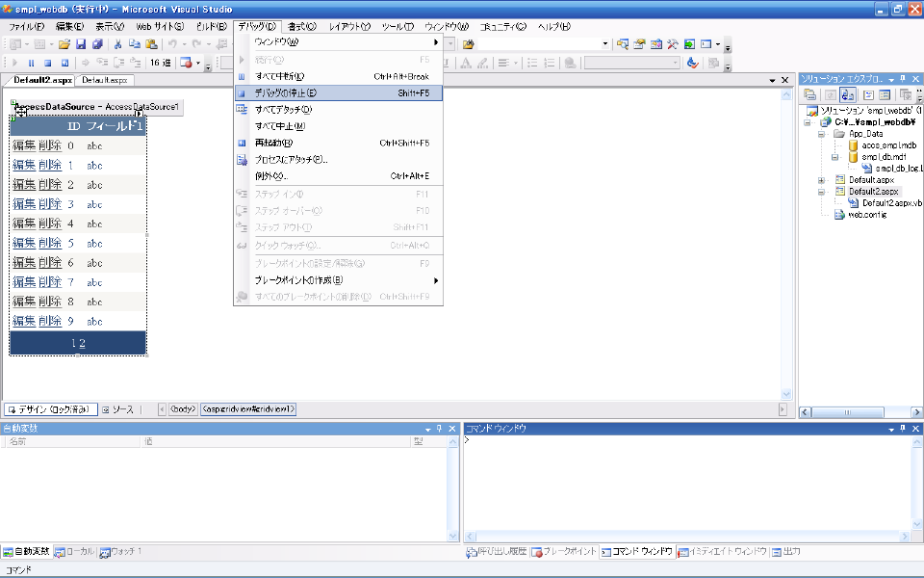Image resolution: width=924 pixels, height=578 pixels.
Task: Select web.config in Solution Explorer
Action: [867, 215]
